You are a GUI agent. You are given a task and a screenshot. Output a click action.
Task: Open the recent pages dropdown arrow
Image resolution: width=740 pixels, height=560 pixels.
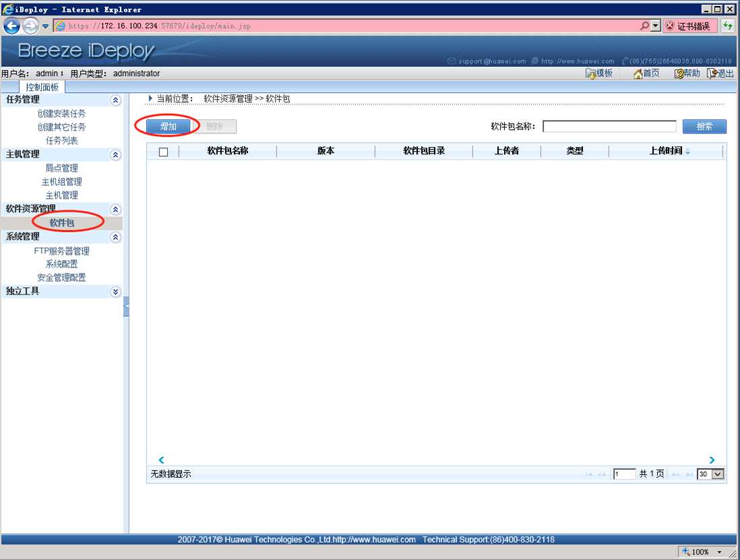pos(45,26)
